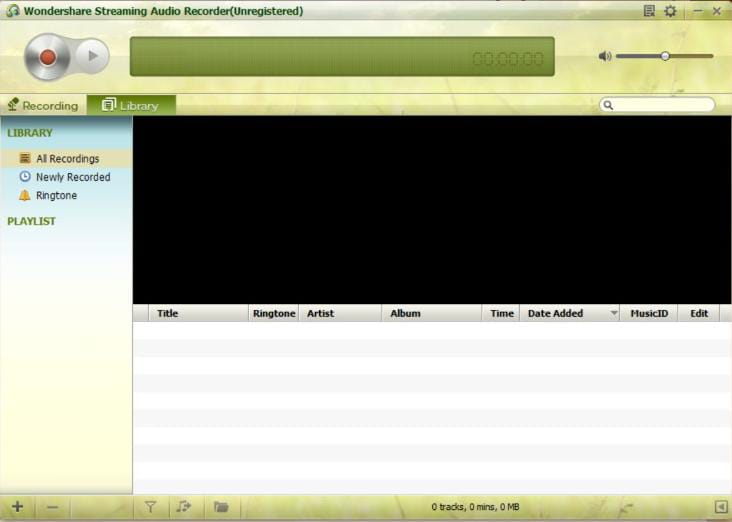The width and height of the screenshot is (732, 522).
Task: Sort by the Time column header
Action: tap(501, 313)
